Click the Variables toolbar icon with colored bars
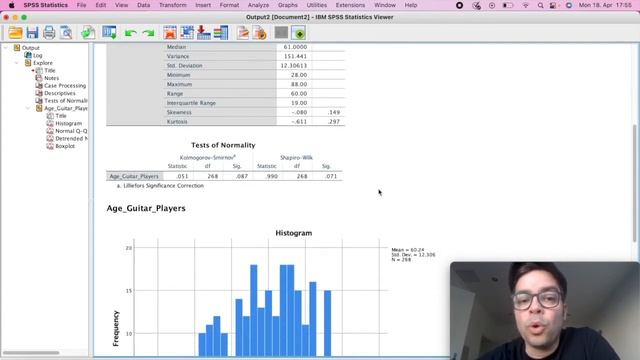The height and width of the screenshot is (360, 640). click(221, 33)
